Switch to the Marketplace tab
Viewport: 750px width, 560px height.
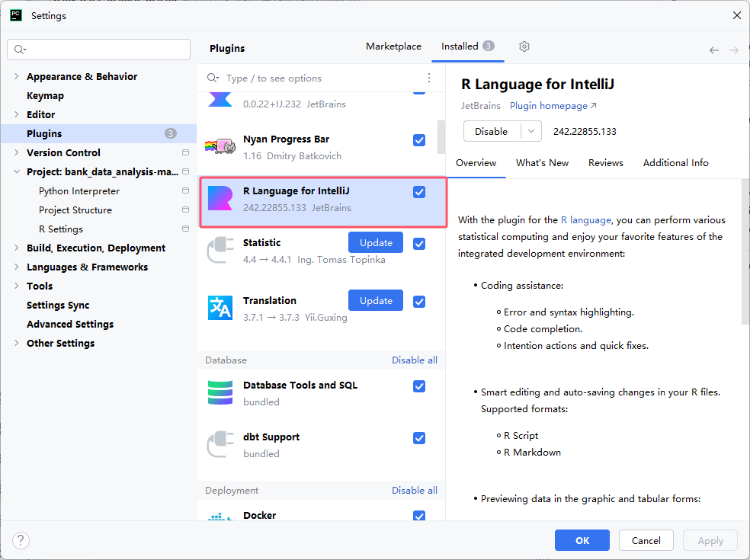coord(393,46)
